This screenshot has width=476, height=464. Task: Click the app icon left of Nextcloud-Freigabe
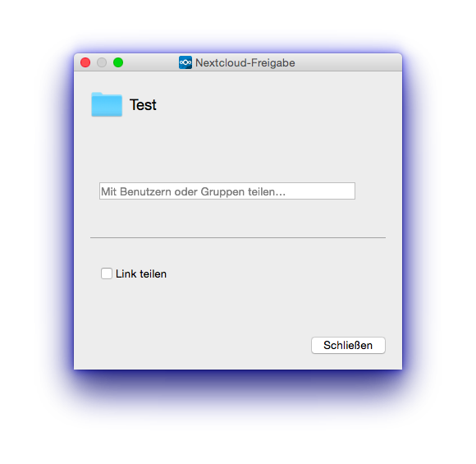185,62
